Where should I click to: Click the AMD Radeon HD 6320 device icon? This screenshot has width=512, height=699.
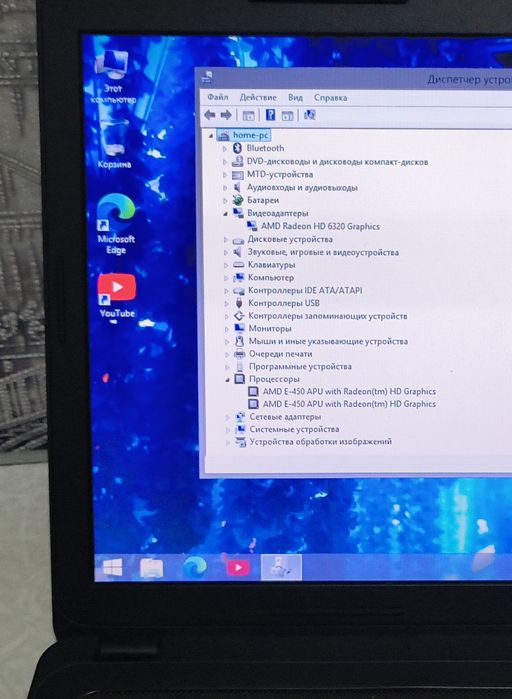click(x=252, y=226)
